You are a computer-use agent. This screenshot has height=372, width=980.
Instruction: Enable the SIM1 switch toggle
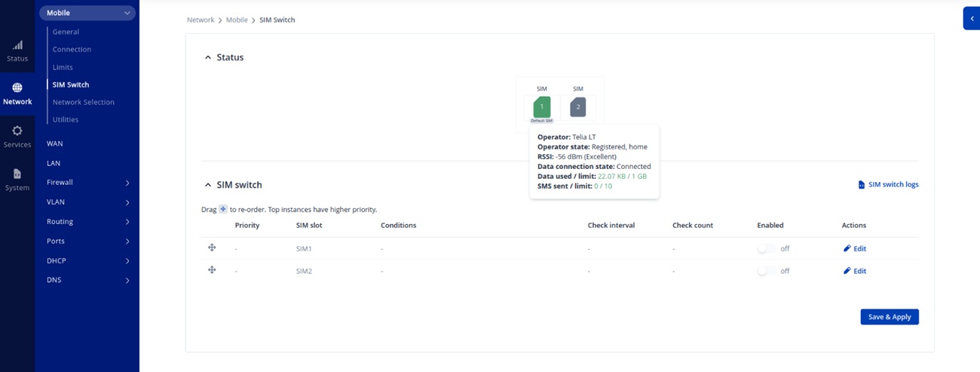pyautogui.click(x=766, y=248)
